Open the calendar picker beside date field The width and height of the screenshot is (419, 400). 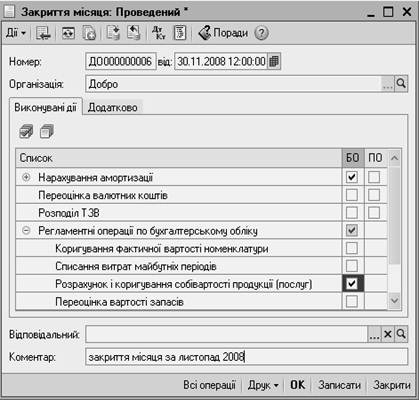click(274, 61)
